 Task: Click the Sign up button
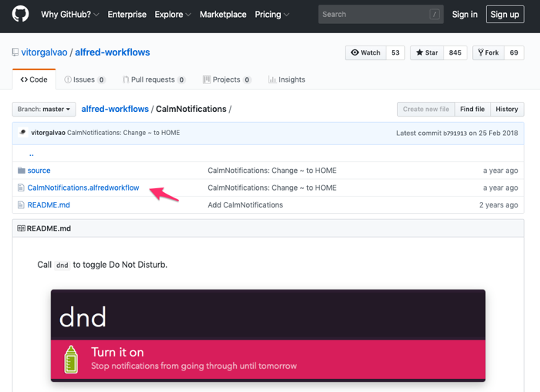(505, 15)
